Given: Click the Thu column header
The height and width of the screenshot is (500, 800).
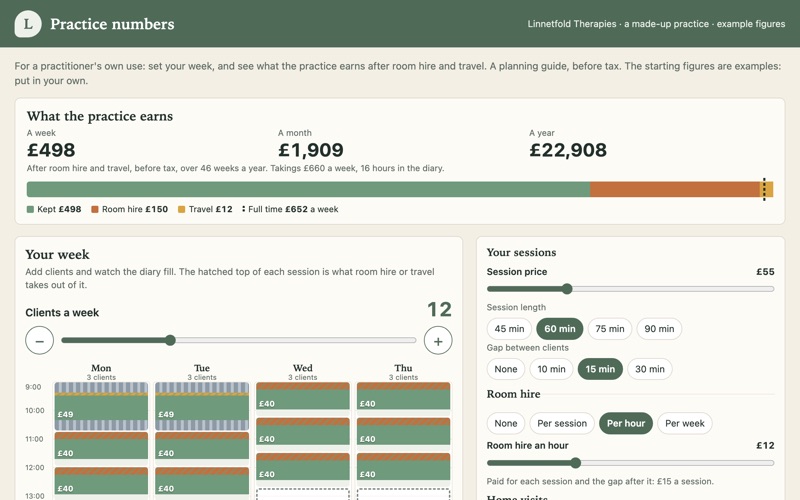Looking at the screenshot, I should tap(403, 368).
